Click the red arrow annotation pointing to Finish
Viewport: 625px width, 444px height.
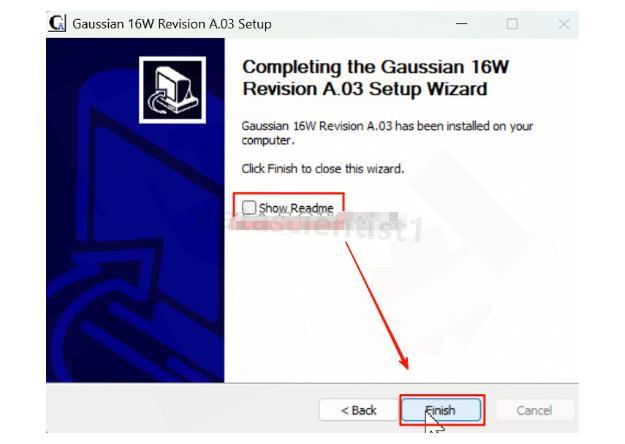377,305
